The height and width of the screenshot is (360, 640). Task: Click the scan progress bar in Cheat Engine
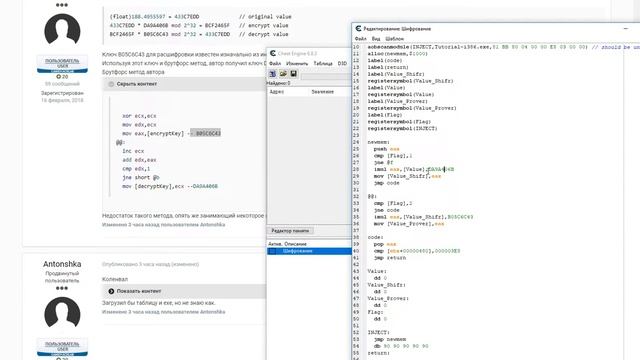(326, 76)
